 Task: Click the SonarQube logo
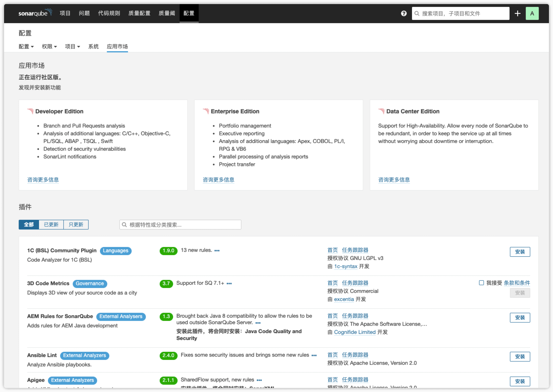35,13
